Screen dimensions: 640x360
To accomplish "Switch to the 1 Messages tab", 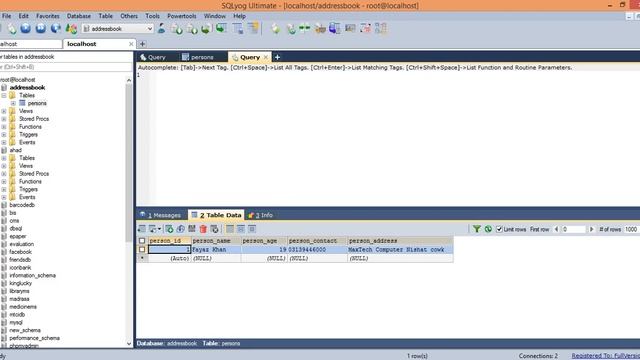I will point(160,215).
